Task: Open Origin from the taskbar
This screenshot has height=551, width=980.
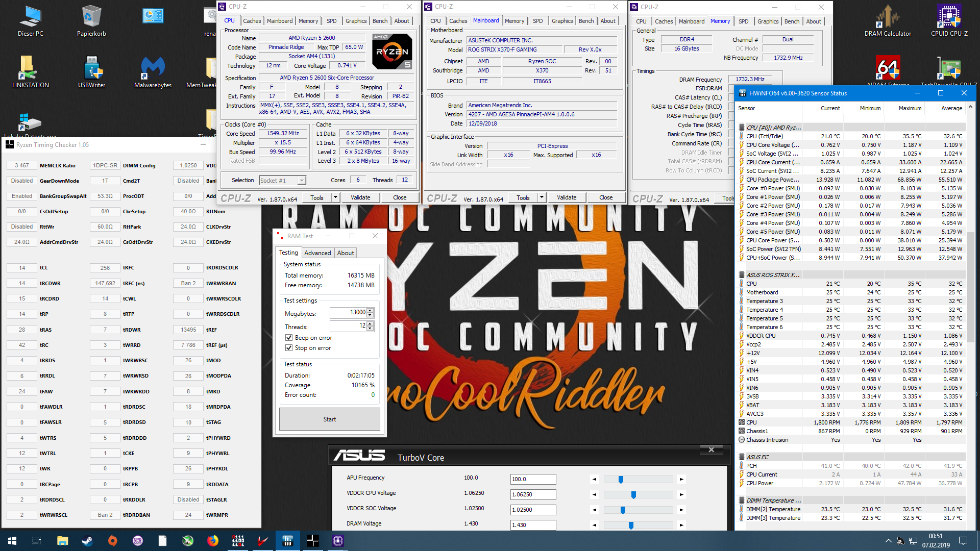Action: tap(112, 541)
